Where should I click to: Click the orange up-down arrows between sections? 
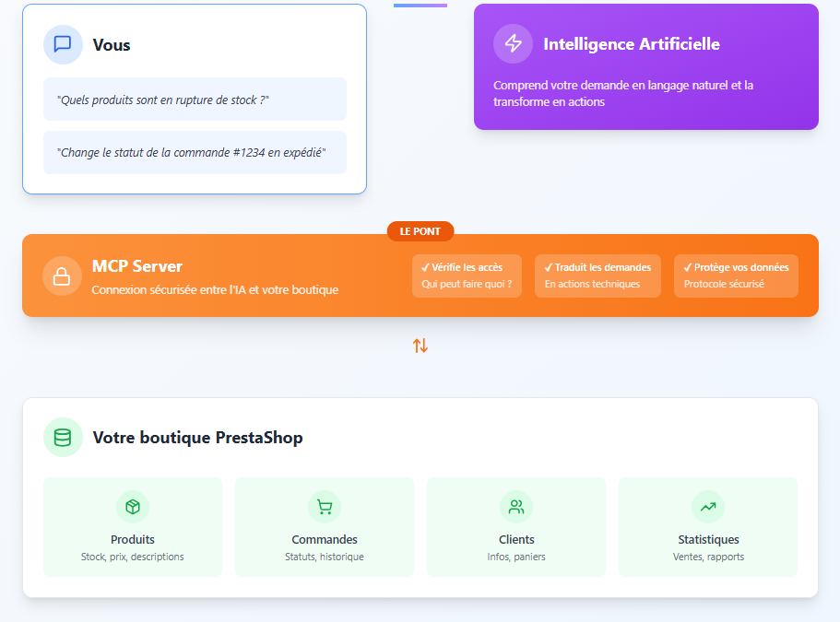420,345
